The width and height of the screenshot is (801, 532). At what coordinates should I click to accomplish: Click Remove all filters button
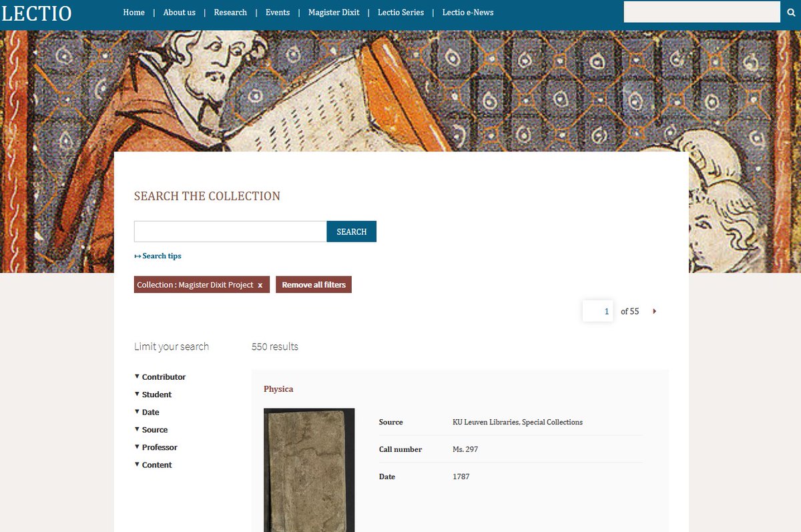[314, 284]
